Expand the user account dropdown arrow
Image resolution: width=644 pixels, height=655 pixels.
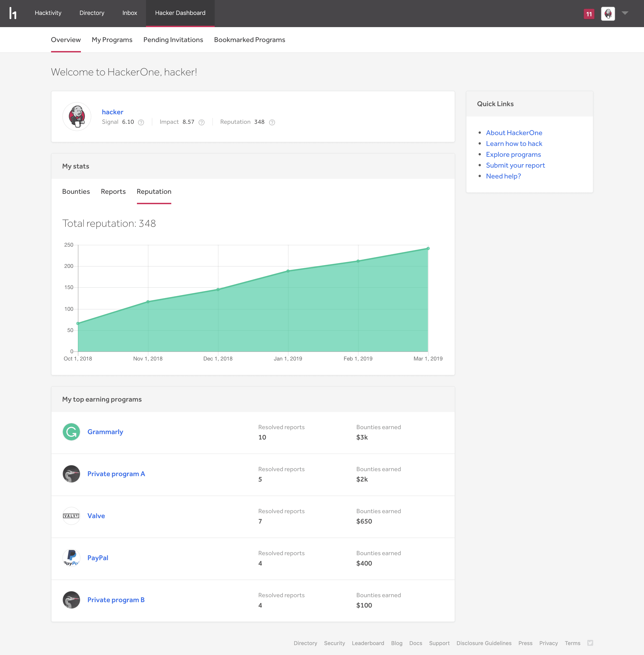coord(625,13)
